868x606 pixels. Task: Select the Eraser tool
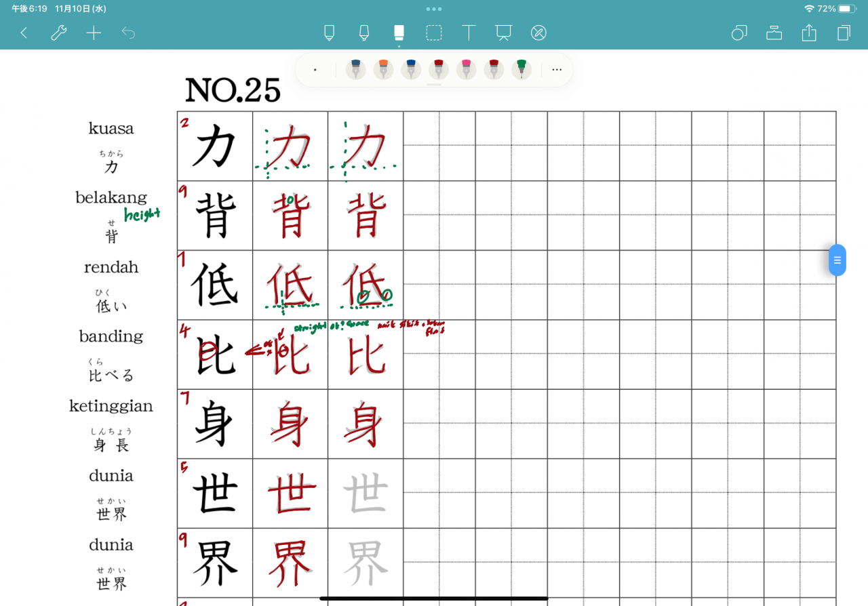click(x=399, y=33)
